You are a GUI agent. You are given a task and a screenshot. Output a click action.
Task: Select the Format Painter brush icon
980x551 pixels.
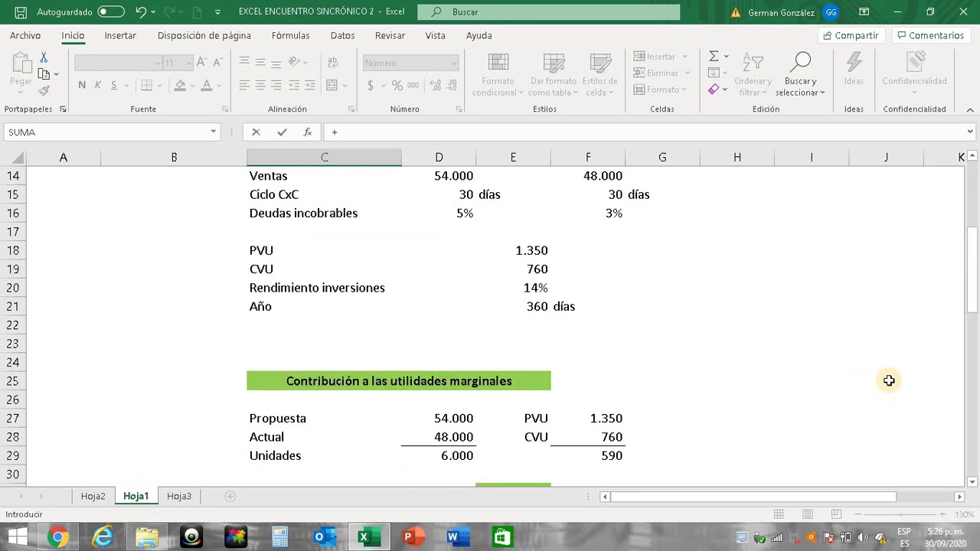tap(44, 90)
